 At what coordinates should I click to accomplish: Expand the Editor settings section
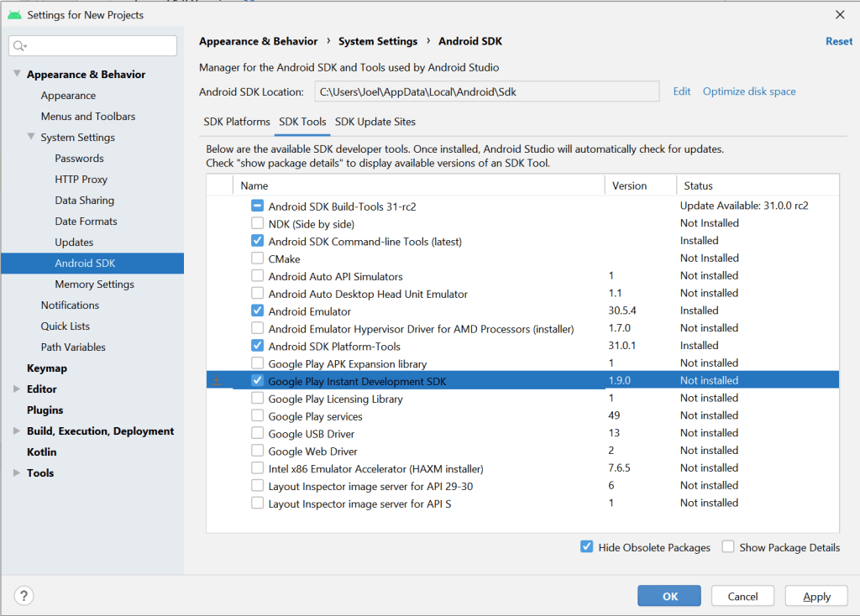pyautogui.click(x=17, y=389)
